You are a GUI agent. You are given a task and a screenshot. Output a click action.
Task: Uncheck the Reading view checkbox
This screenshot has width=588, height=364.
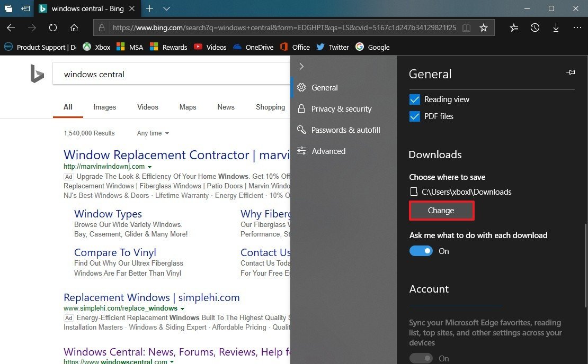(x=415, y=99)
